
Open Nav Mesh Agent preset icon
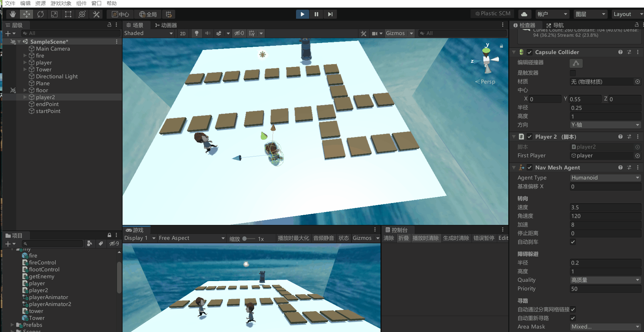(x=629, y=167)
